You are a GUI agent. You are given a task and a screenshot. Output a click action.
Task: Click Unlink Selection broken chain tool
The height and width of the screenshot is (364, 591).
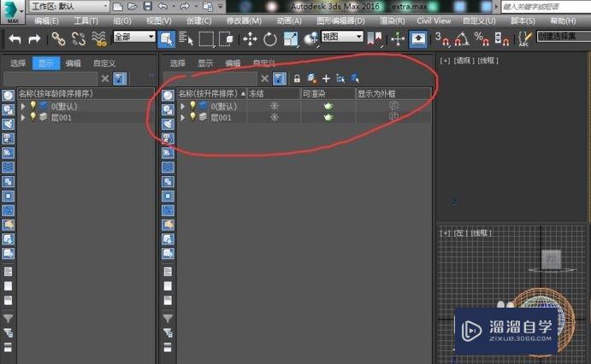(79, 38)
